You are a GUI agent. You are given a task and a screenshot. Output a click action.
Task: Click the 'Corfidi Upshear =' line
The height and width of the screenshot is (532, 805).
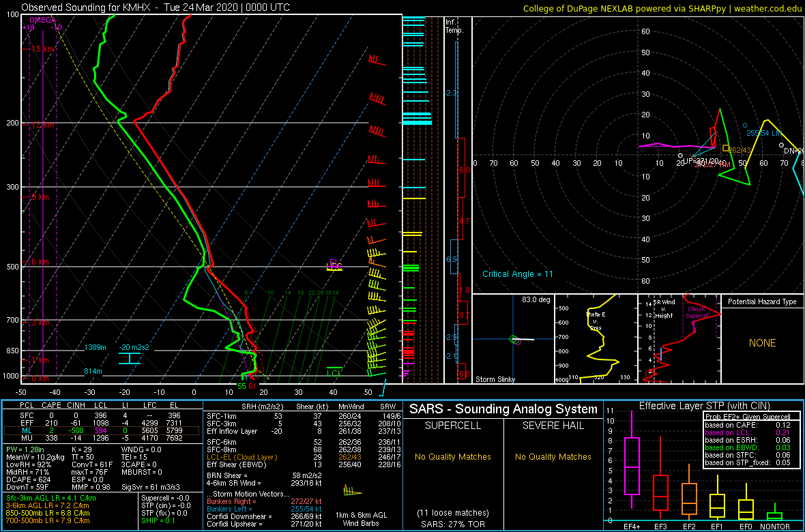tap(265, 524)
